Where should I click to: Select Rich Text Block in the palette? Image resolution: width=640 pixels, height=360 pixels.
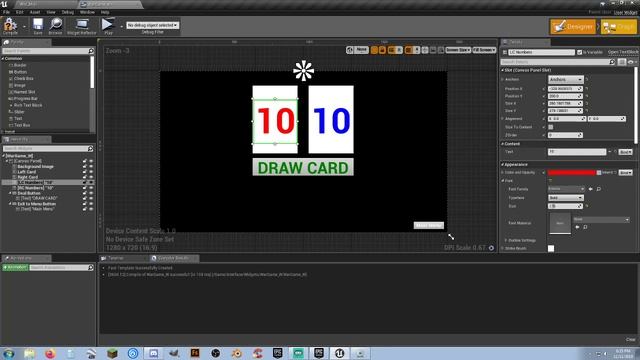(x=28, y=105)
